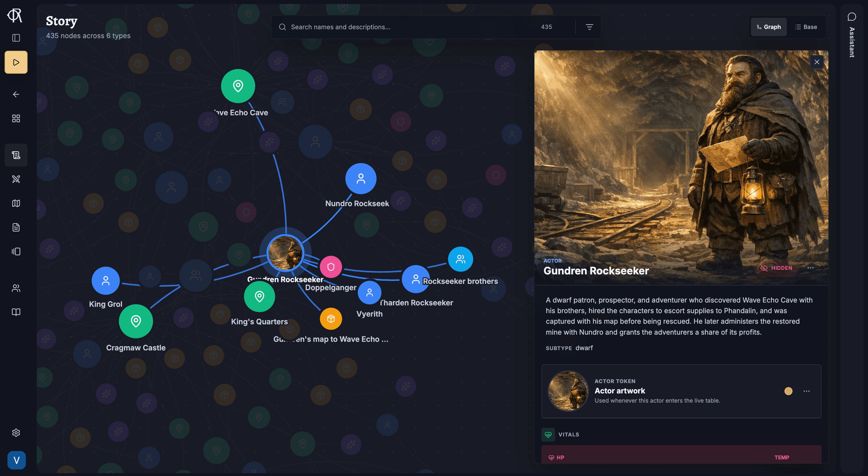Toggle the HIDDEN visibility badge
The image size is (868, 476).
coord(776,268)
